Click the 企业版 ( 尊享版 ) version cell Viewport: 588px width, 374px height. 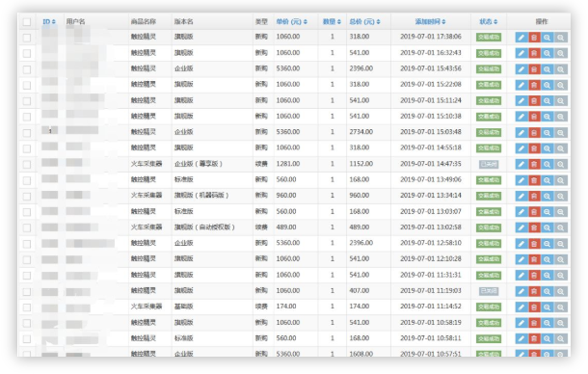199,164
